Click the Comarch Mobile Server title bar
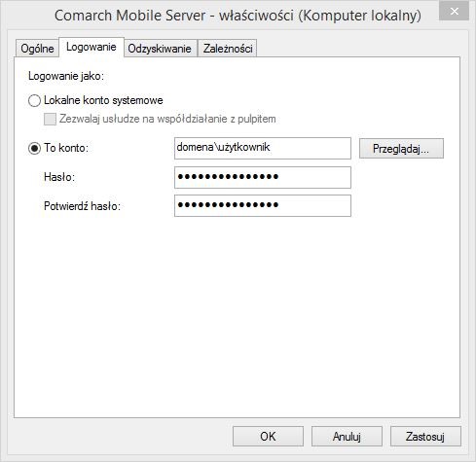The image size is (476, 462). [x=238, y=16]
